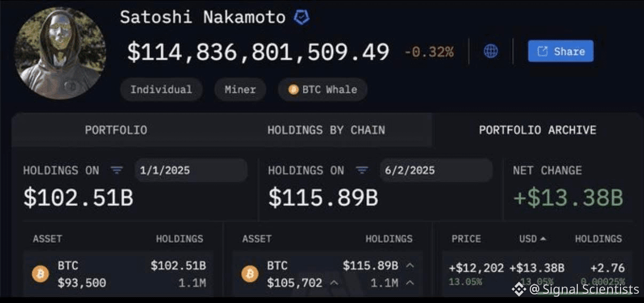644x303 pixels.
Task: Expand the chevron next to $115.89B
Action: [x=410, y=265]
